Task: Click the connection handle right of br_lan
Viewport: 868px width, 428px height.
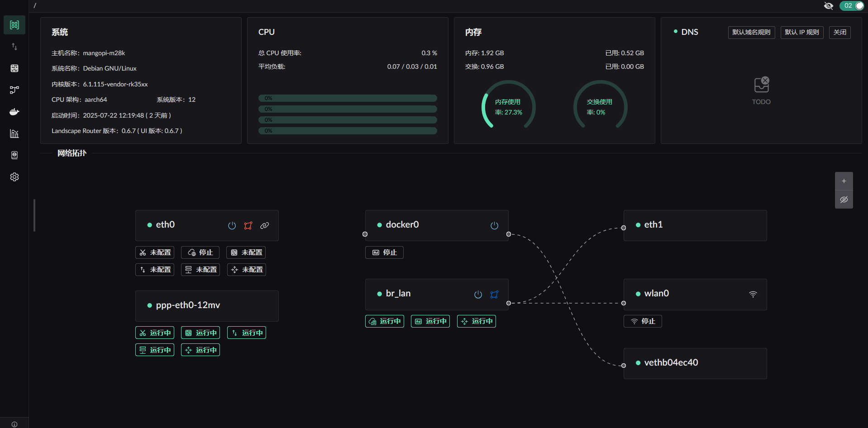Action: 509,303
